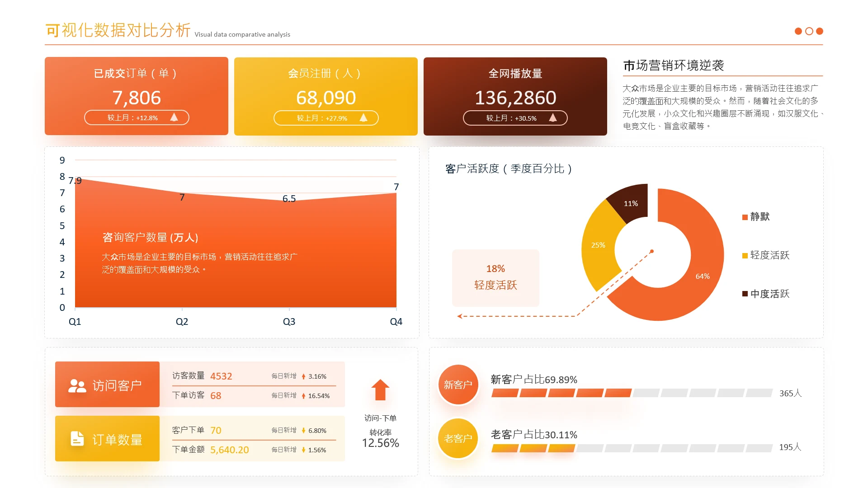Click the Q3 label on chart axis
The width and height of the screenshot is (868, 488).
289,322
